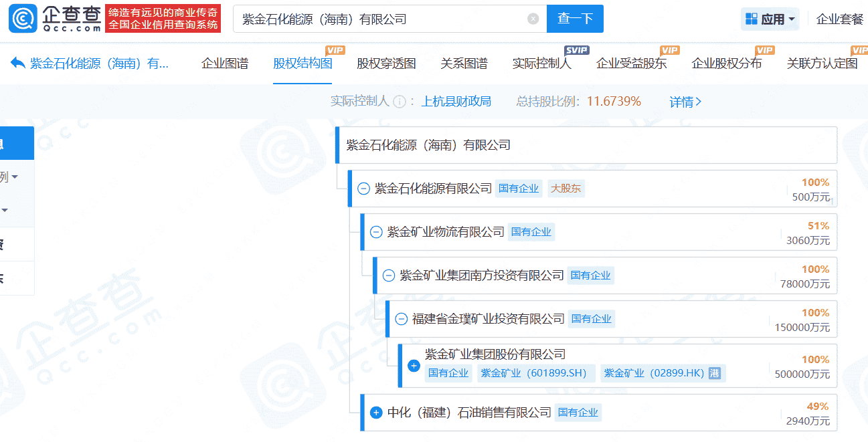Open the 实际控制人 tab
The image size is (868, 442).
coord(541,64)
